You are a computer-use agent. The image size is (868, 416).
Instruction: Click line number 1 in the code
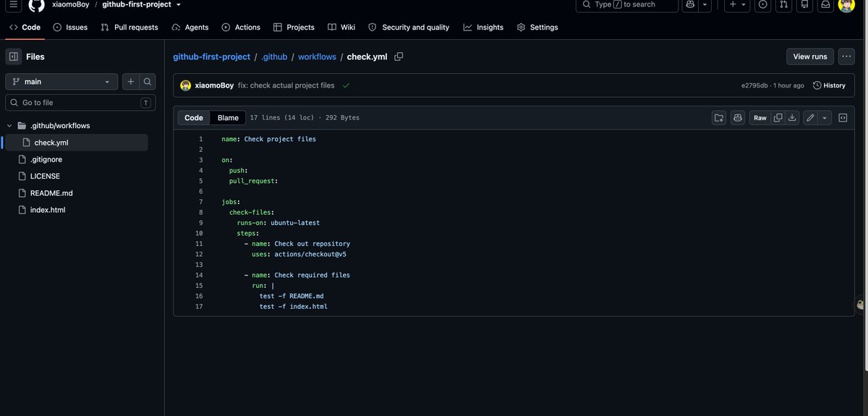(x=201, y=139)
